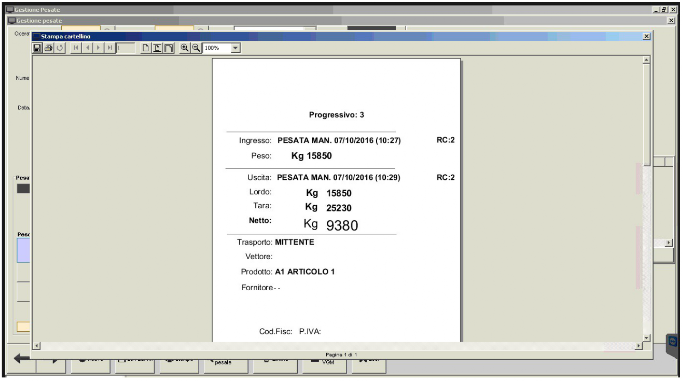Viewport: 682px width, 381px height.
Task: Jump to last page with navigation icon
Action: pyautogui.click(x=110, y=48)
